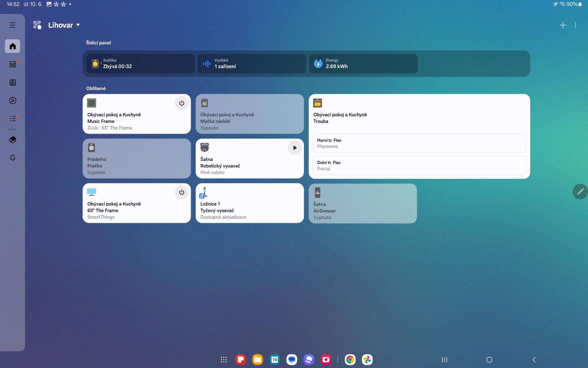The image size is (588, 368).
Task: Click the Řídicí panel heading
Action: click(98, 43)
